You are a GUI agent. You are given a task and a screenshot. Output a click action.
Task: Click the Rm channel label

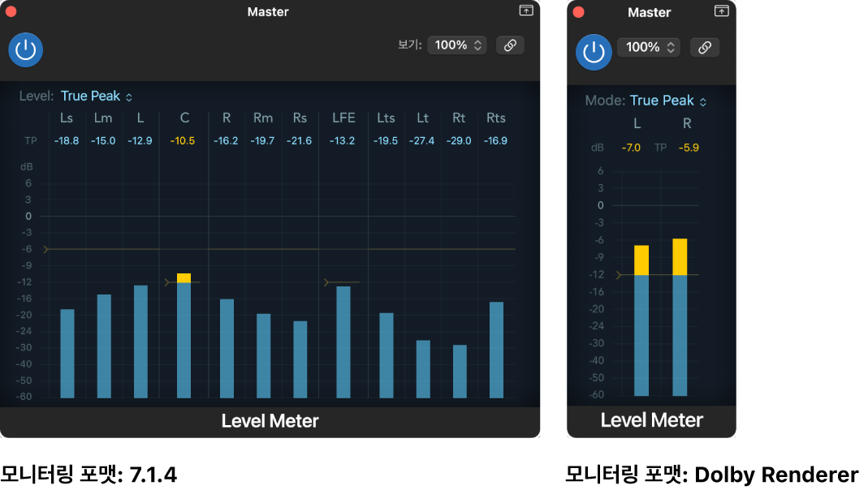click(263, 118)
